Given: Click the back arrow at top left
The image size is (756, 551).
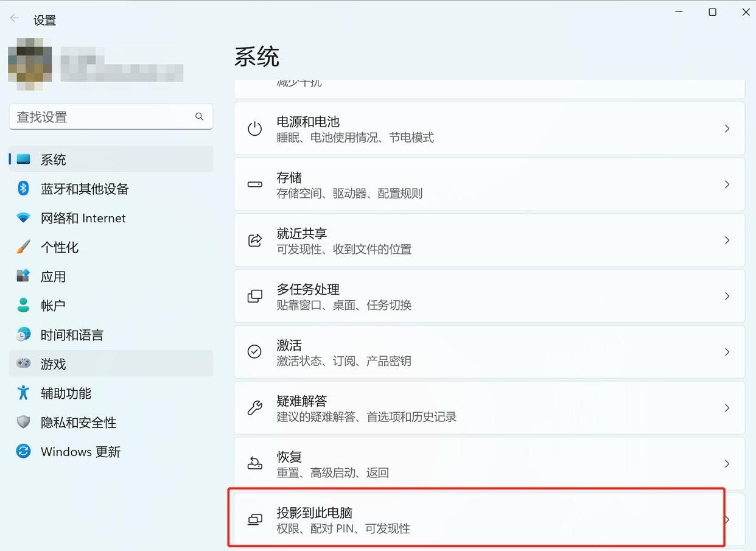Looking at the screenshot, I should click(14, 17).
